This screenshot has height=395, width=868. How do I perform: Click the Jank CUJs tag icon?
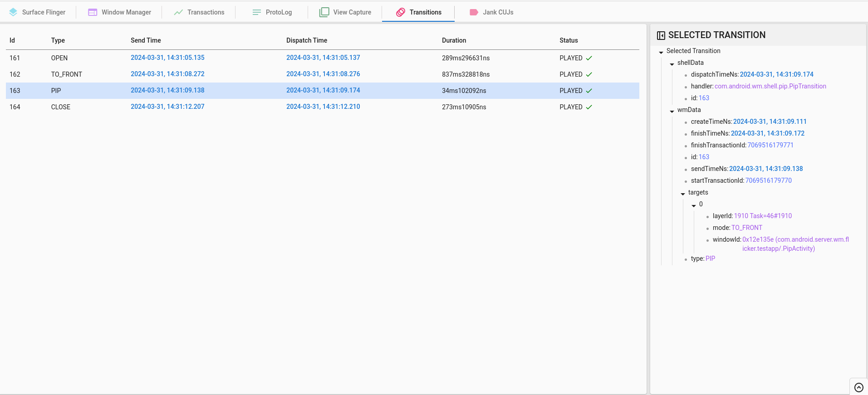coord(474,12)
